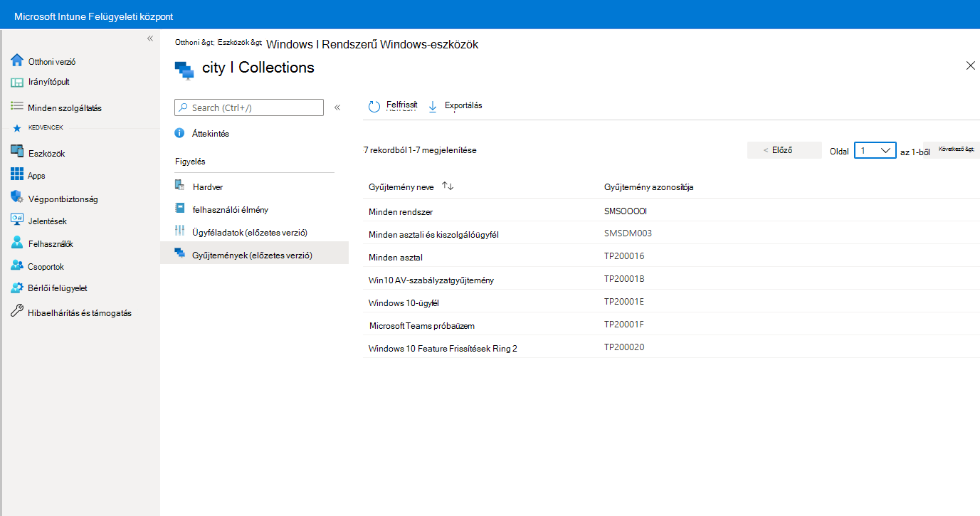Click the felhasználói élmény notebook icon

pos(179,209)
